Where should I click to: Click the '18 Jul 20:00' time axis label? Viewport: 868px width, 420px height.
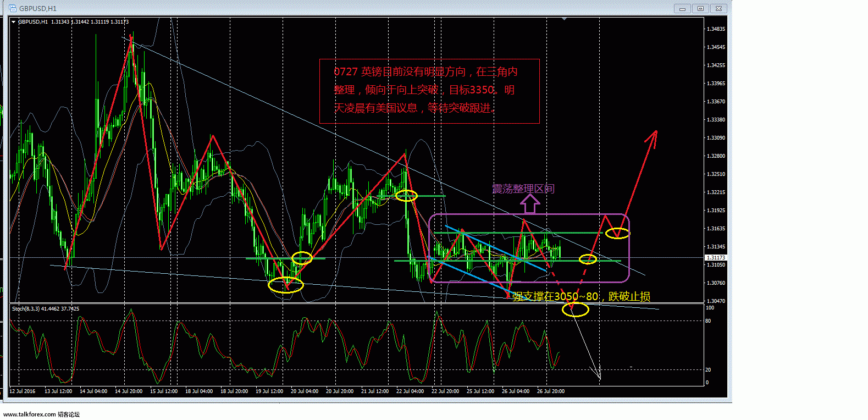pos(234,391)
